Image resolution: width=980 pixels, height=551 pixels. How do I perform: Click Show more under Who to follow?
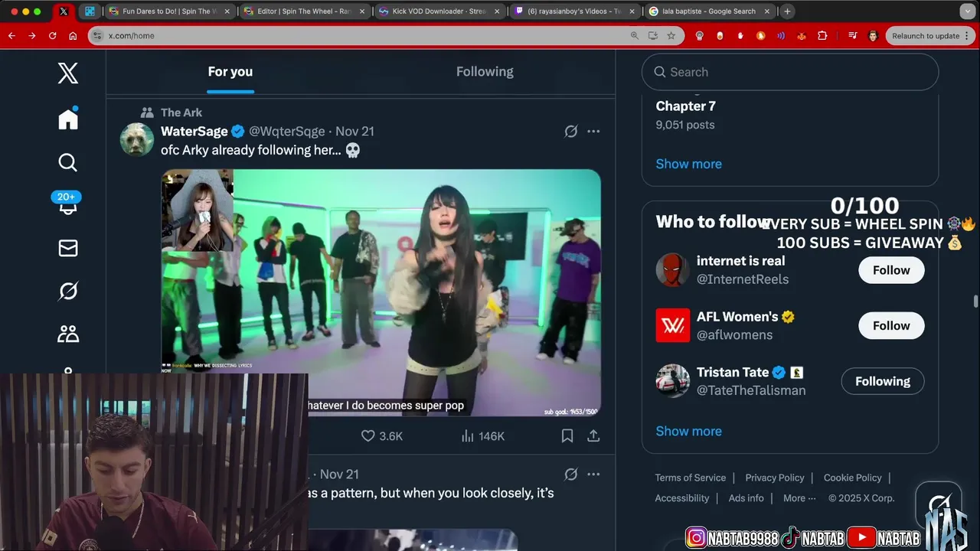[688, 431]
